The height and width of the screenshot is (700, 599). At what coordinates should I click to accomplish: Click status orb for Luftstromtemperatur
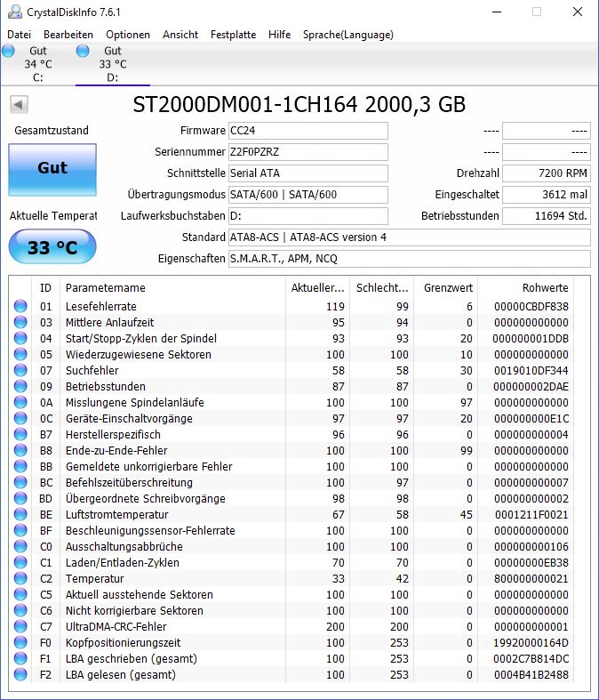click(x=20, y=514)
